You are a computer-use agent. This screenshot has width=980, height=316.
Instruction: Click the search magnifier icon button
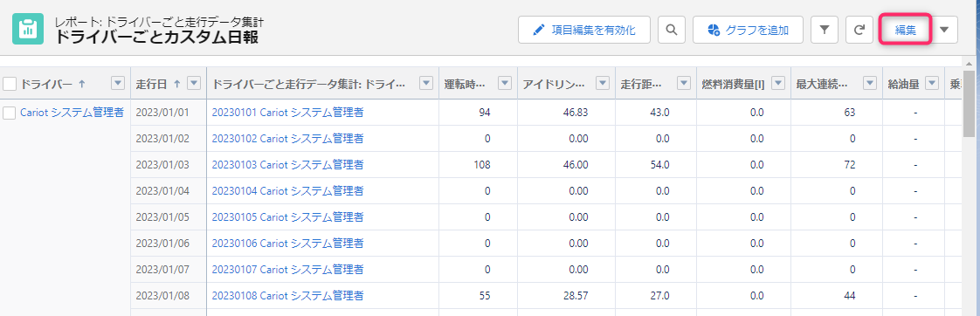click(672, 30)
